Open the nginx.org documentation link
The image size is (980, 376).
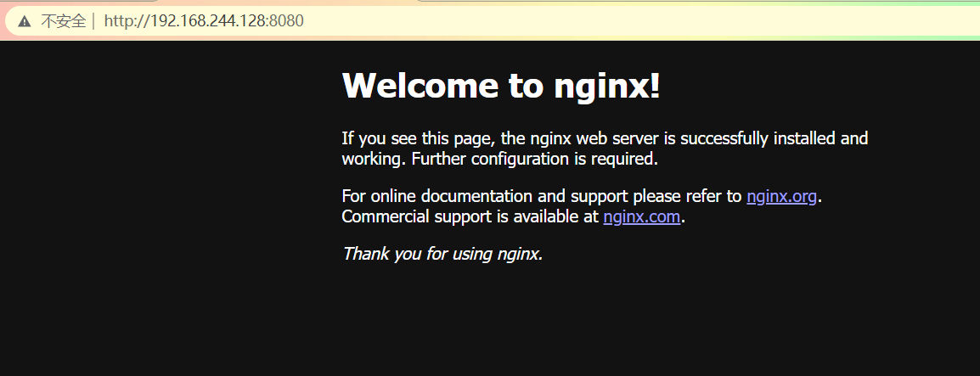click(x=781, y=196)
